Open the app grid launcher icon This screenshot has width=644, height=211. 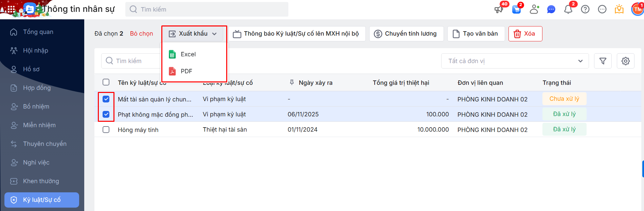point(11,9)
